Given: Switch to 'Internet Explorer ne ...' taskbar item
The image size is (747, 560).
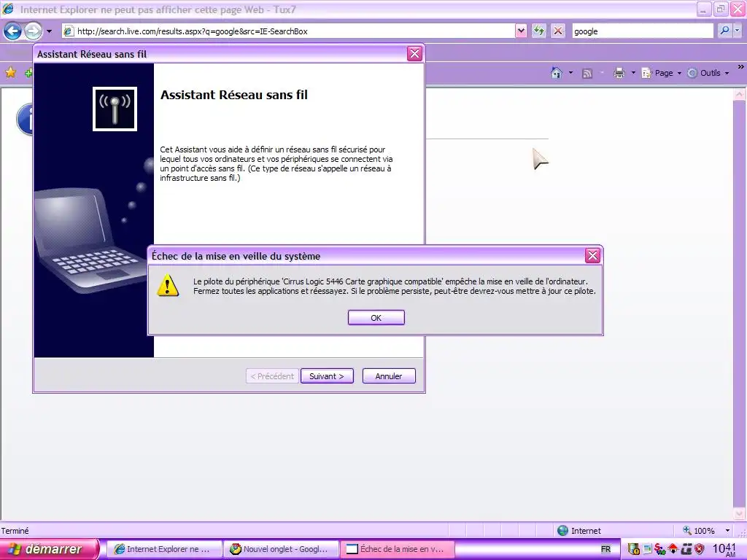Looking at the screenshot, I should tap(163, 549).
